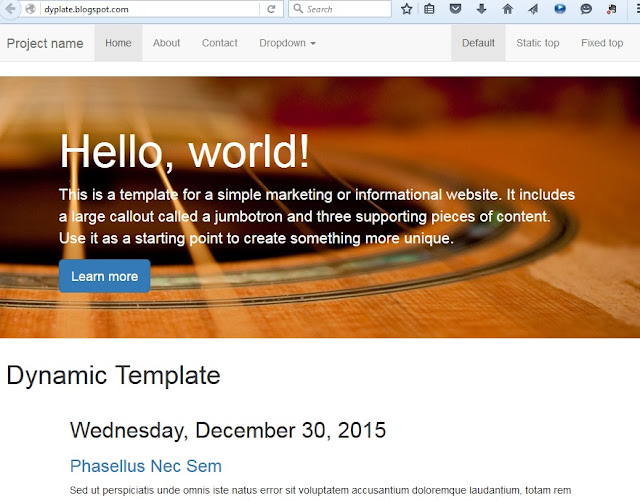This screenshot has width=640, height=501.
Task: Click the jumbotron text starting 'This is a template'
Action: pyautogui.click(x=317, y=216)
